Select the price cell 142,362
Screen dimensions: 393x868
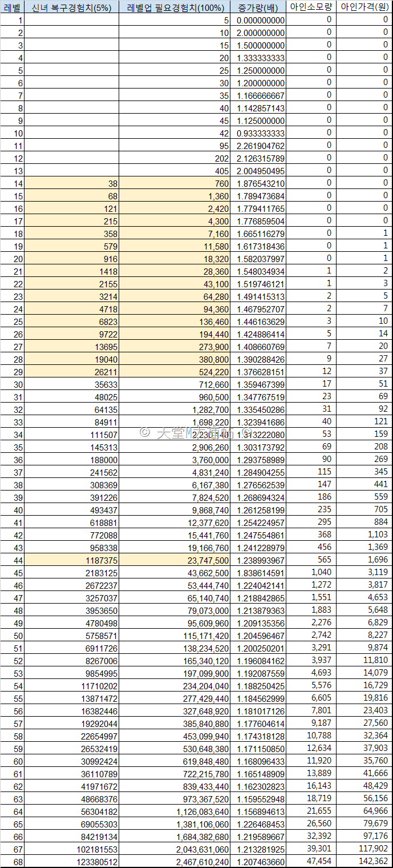tap(364, 862)
